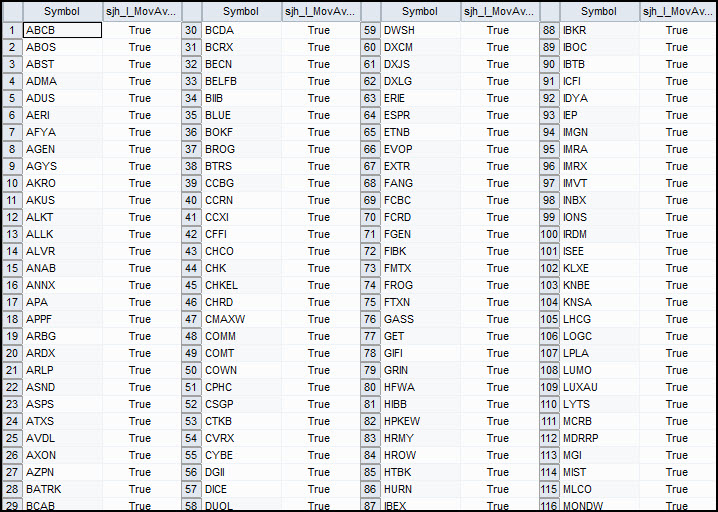Select row number 47 header
This screenshot has height=512, width=718.
tap(191, 319)
